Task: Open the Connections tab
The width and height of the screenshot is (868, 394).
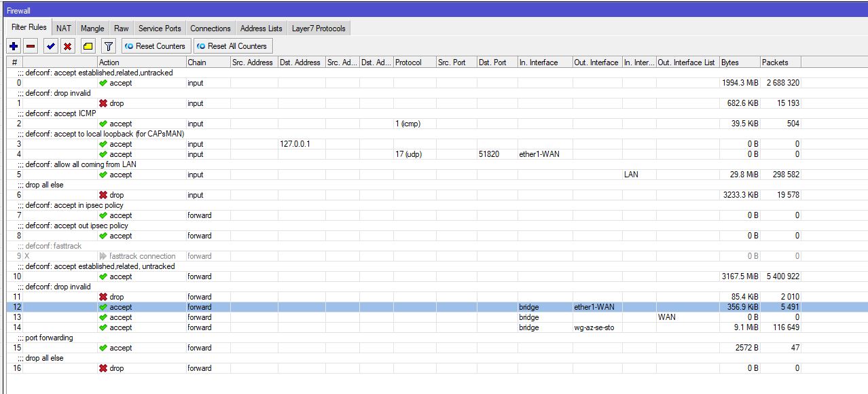Action: [x=211, y=29]
